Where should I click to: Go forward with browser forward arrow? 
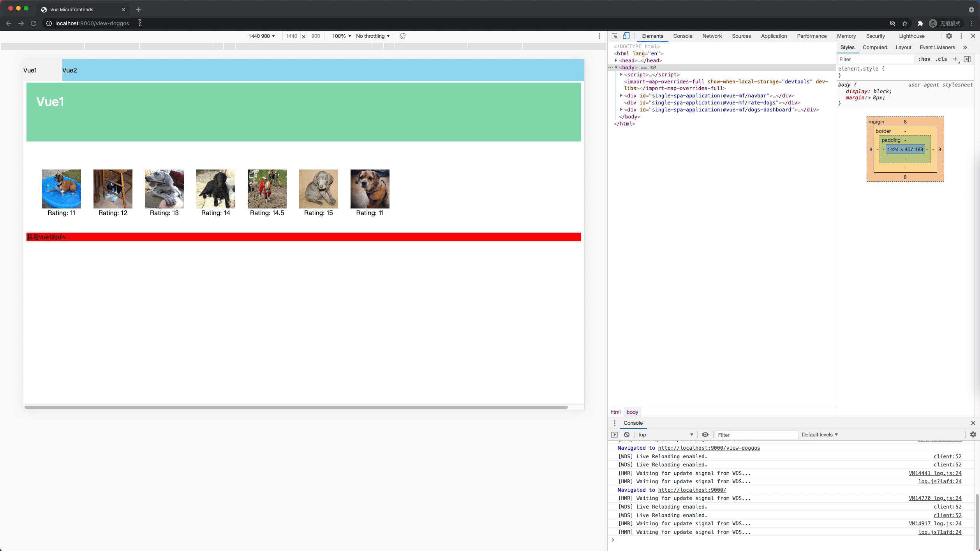pyautogui.click(x=21, y=23)
